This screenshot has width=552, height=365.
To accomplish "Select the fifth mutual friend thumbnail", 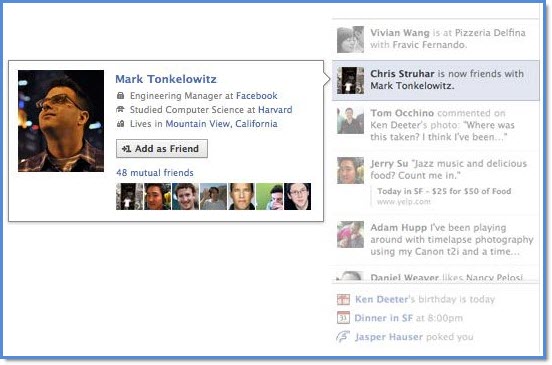I will coord(242,196).
